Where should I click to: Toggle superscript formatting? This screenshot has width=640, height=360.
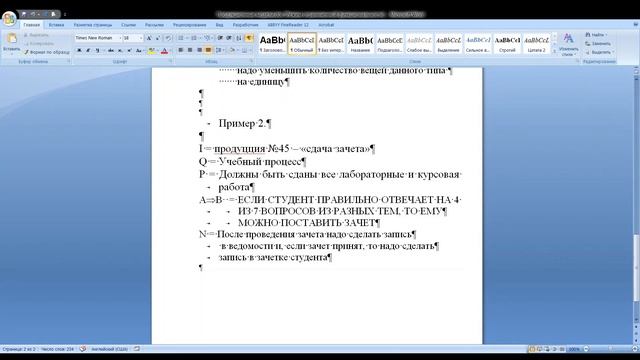click(x=129, y=50)
